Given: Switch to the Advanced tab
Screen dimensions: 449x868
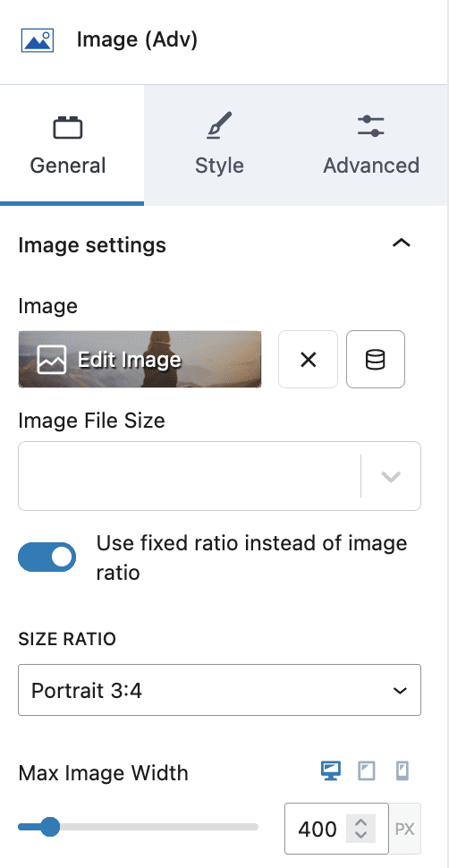Looking at the screenshot, I should (371, 145).
